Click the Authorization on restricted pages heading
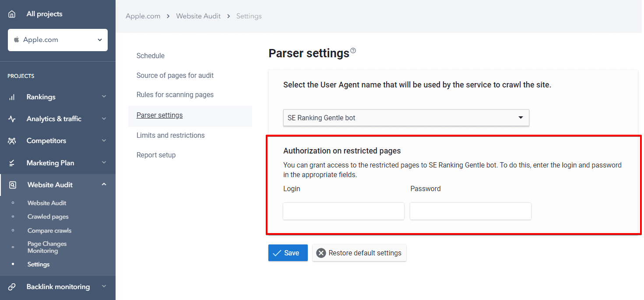Screen dimensions: 644x300 (342, 151)
